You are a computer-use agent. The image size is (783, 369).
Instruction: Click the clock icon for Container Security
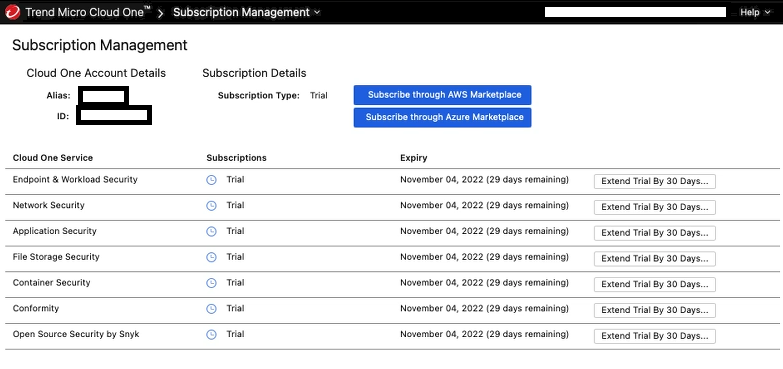tap(211, 283)
